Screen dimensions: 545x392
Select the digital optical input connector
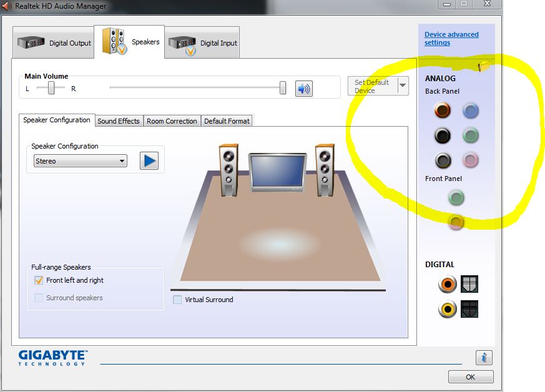point(469,309)
